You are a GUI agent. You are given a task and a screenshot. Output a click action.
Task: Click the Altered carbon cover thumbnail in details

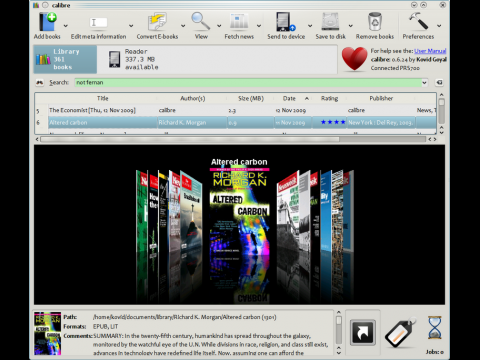click(x=47, y=333)
